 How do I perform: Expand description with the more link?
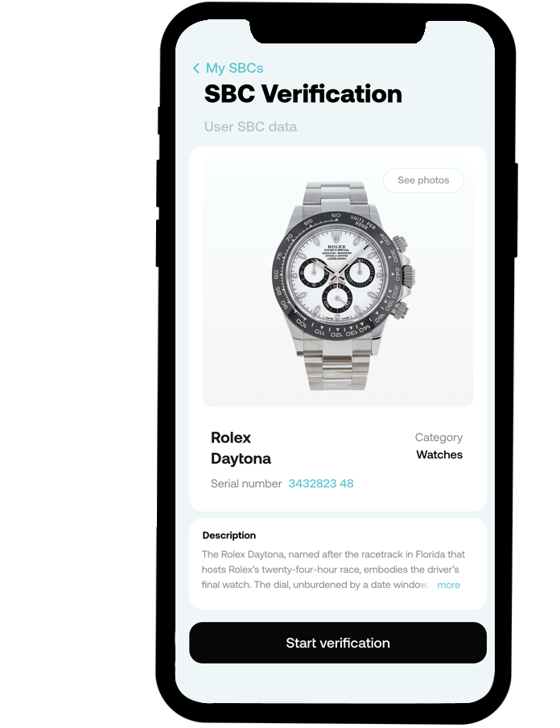click(448, 585)
